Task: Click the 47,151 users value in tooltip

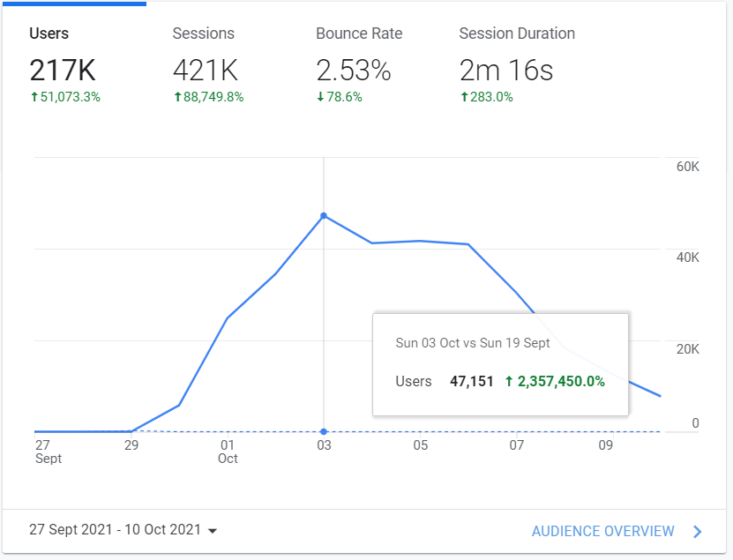Action: (472, 382)
